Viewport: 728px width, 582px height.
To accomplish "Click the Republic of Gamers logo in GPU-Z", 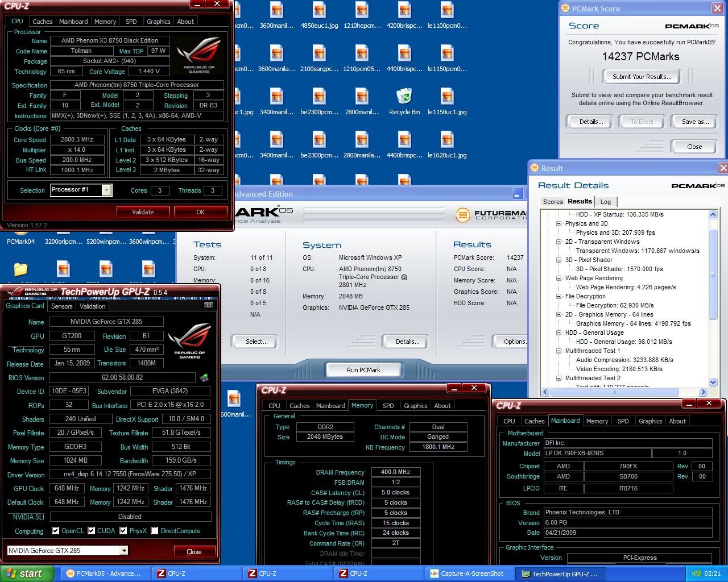I will point(189,340).
